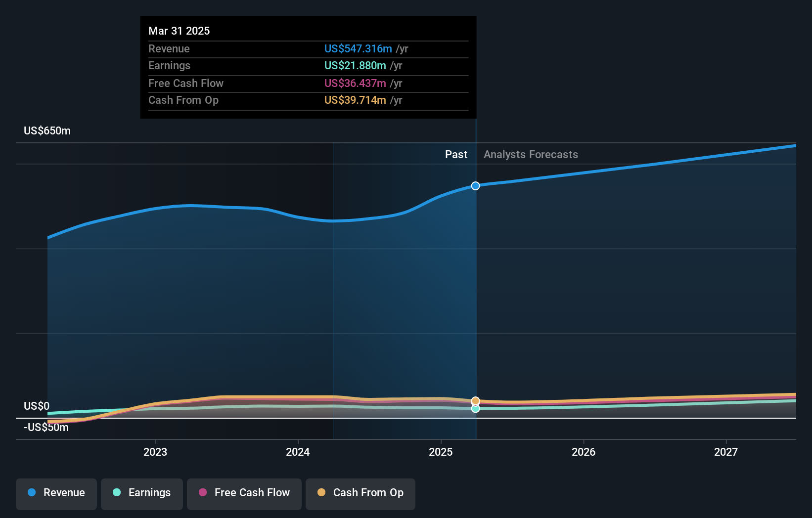The width and height of the screenshot is (812, 518).
Task: Click the US$650m y-axis label
Action: pyautogui.click(x=47, y=131)
